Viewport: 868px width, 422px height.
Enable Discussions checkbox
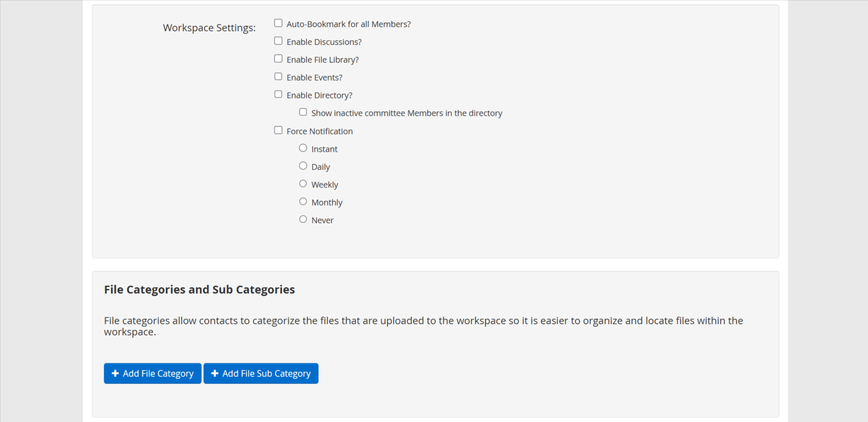point(278,41)
